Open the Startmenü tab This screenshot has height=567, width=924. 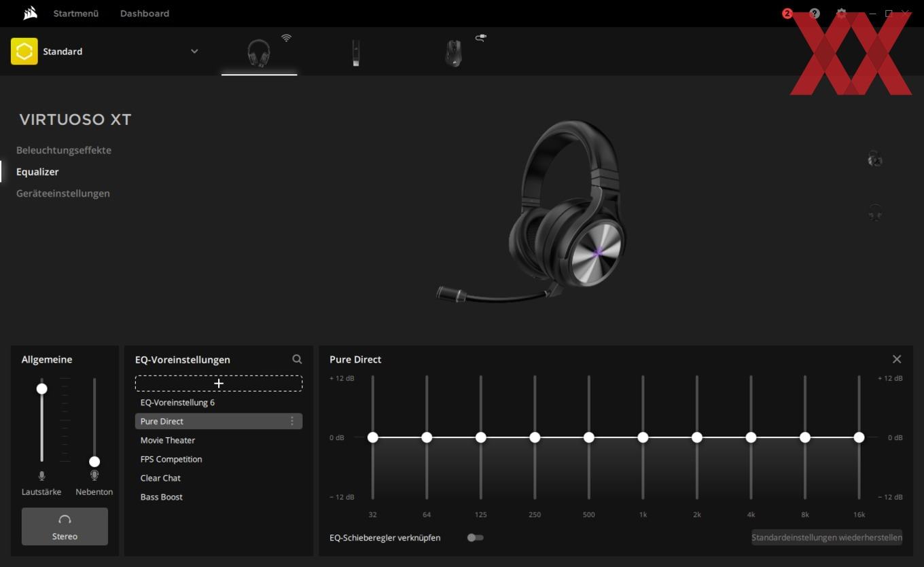tap(76, 14)
